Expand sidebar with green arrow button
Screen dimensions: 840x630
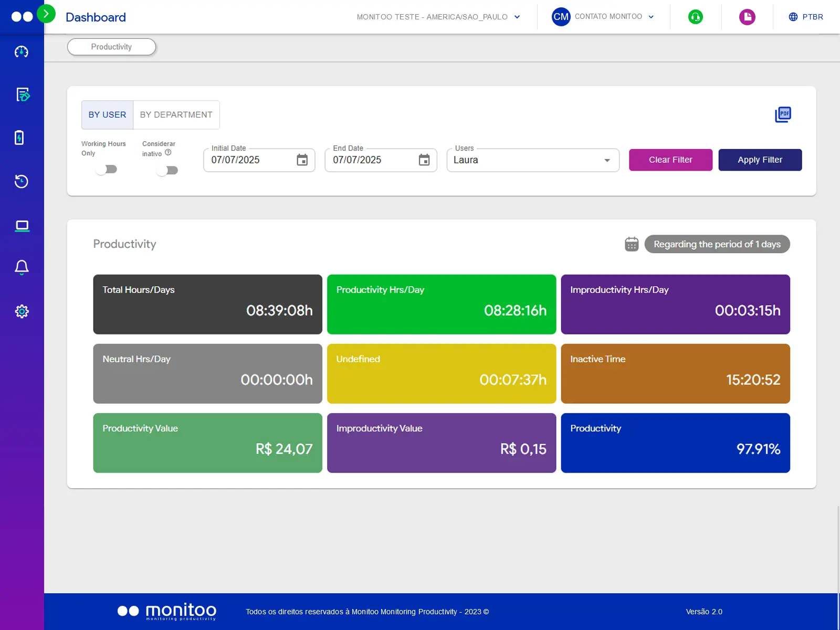coord(46,14)
